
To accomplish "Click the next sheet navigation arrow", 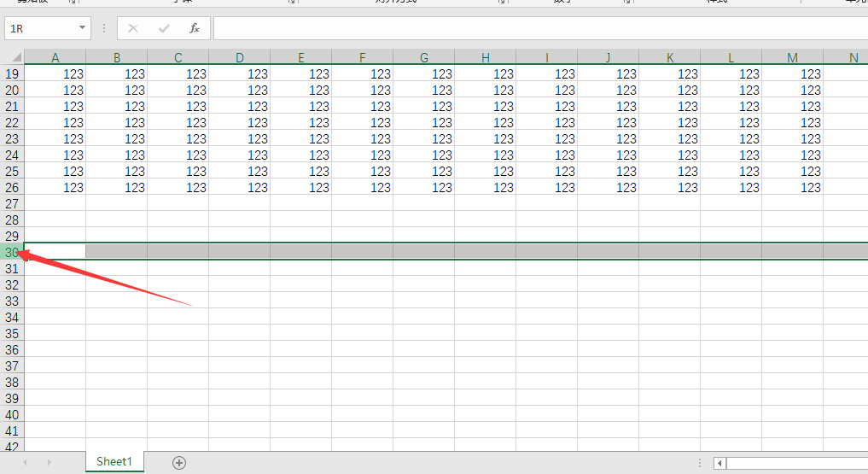I will pos(50,462).
